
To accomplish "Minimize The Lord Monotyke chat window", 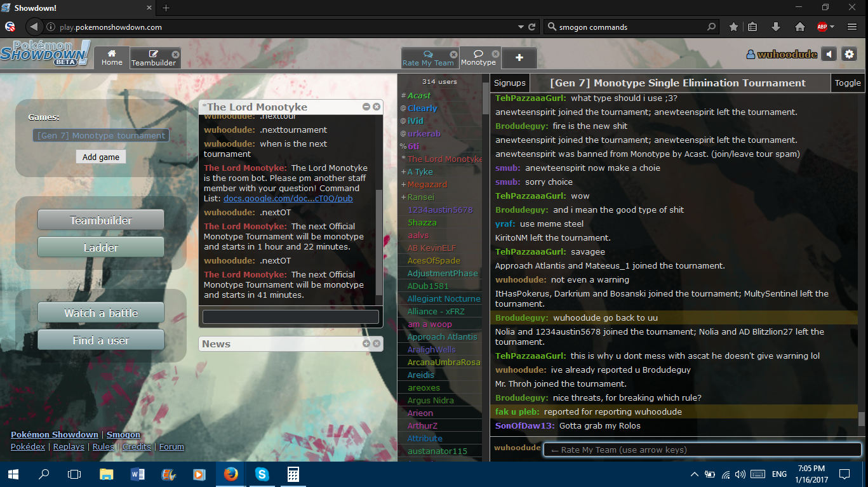I will (x=366, y=107).
